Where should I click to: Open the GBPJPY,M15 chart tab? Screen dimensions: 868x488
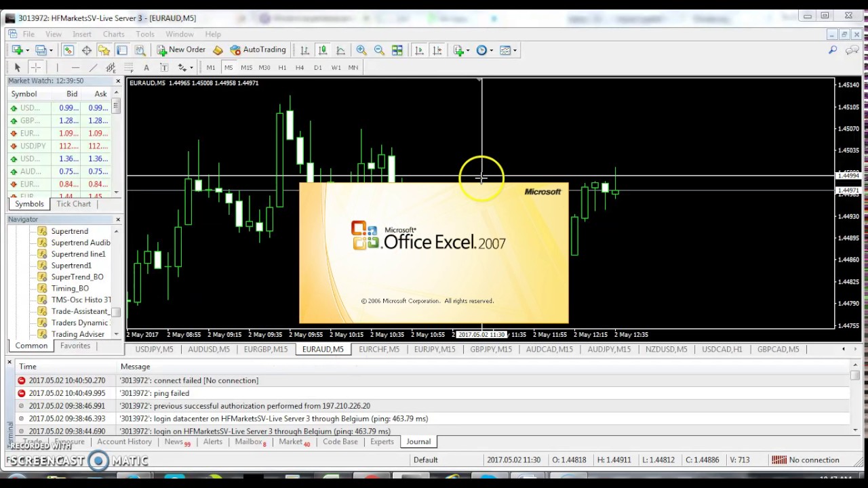(491, 350)
